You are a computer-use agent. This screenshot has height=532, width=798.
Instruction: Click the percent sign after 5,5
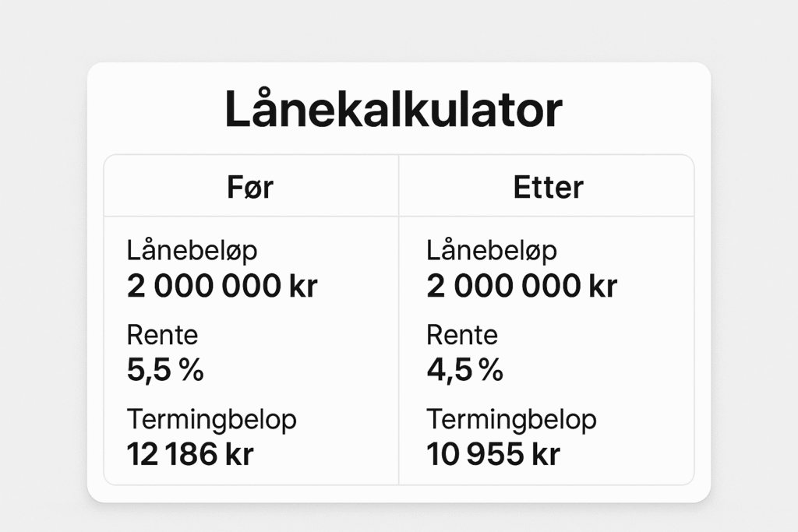192,371
